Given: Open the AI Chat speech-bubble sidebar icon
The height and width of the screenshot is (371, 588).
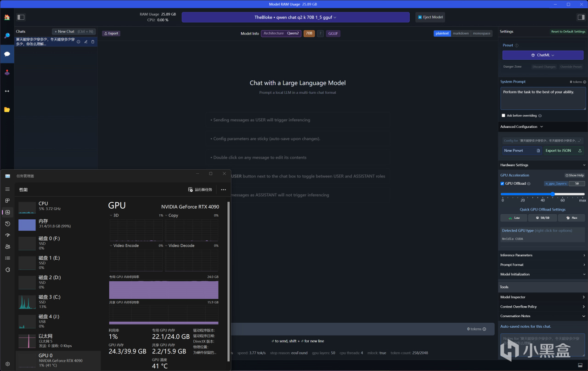Looking at the screenshot, I should (x=7, y=54).
